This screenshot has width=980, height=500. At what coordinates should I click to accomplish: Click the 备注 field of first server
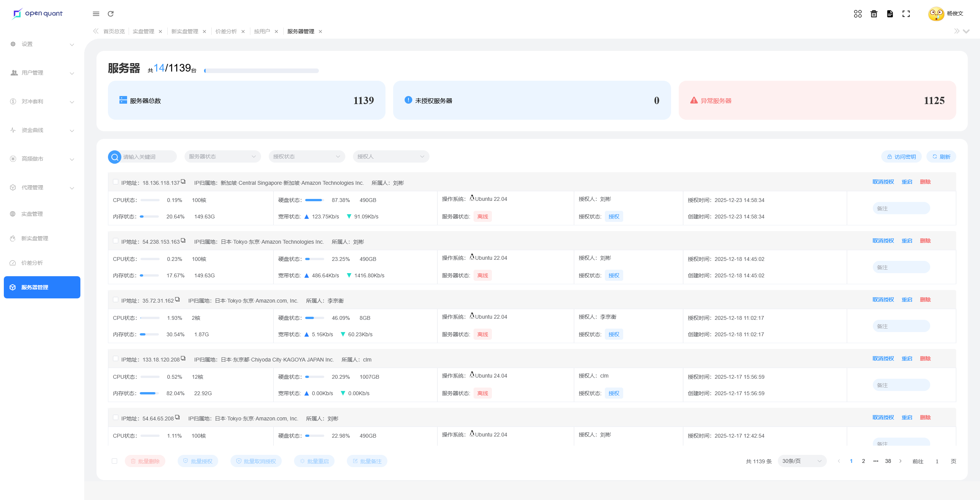click(901, 208)
